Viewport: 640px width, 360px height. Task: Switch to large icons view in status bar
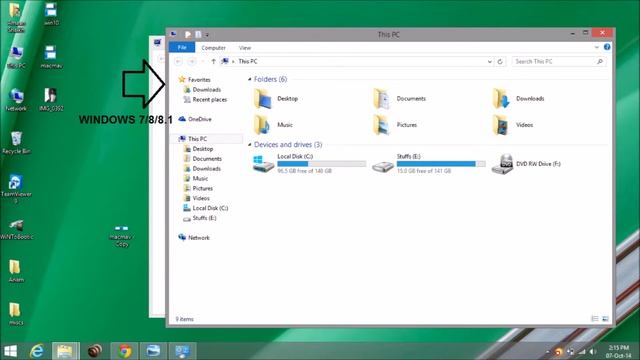point(605,319)
